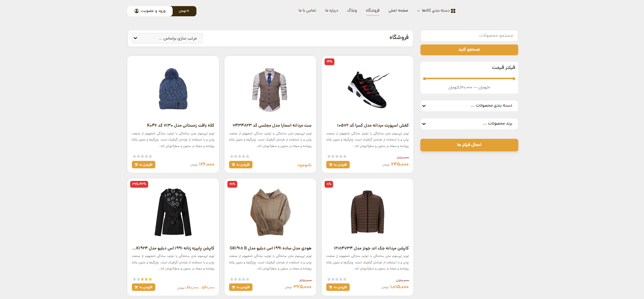This screenshot has height=299, width=644.
Task: Click the 26% discount badge on sneaker
Action: [329, 62]
